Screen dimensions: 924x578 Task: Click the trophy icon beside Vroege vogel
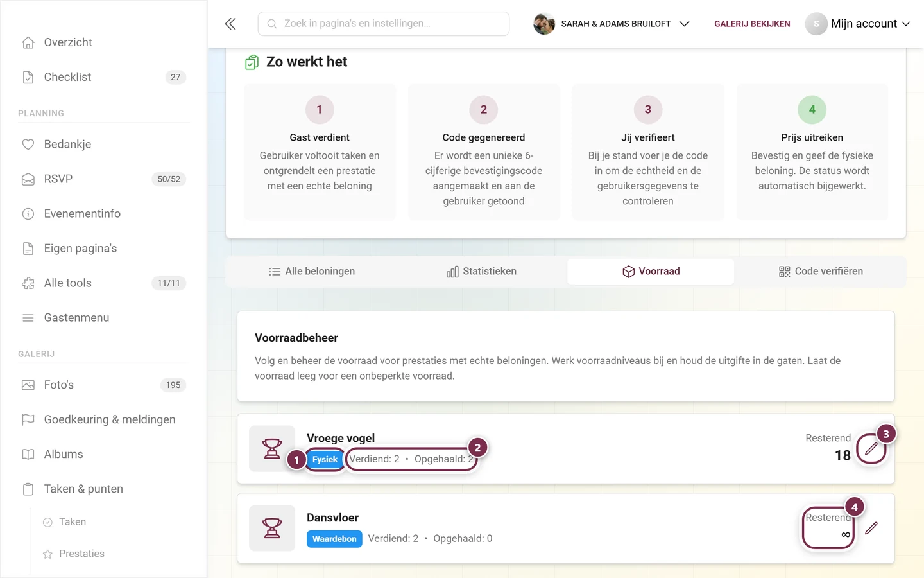(x=272, y=448)
